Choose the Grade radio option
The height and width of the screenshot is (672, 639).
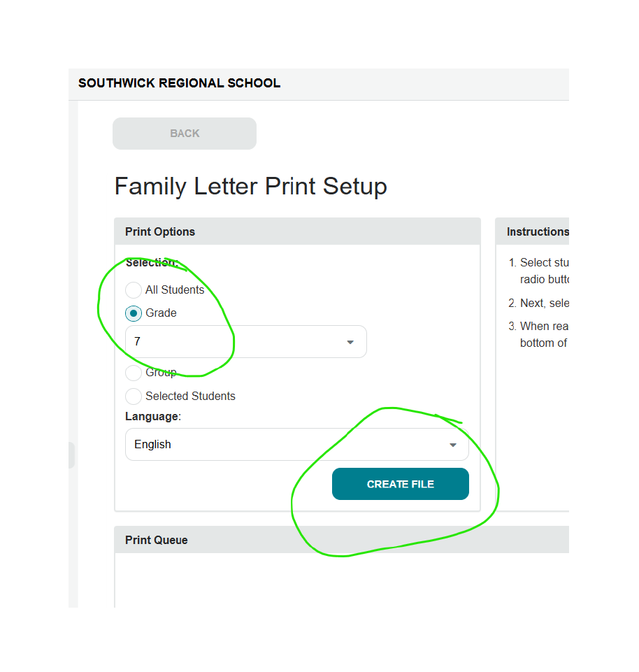tap(134, 313)
